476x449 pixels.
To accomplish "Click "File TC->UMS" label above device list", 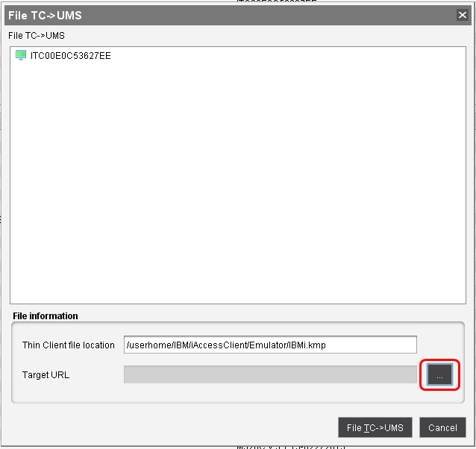I will point(37,35).
